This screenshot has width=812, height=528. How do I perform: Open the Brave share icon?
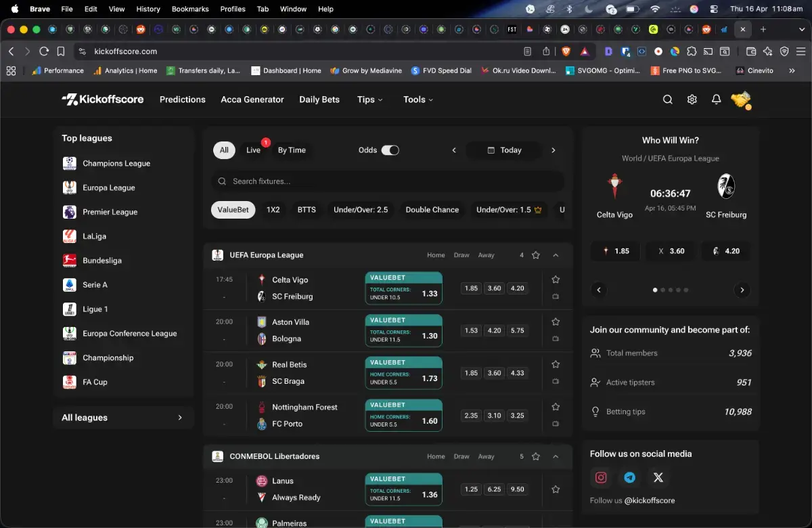[547, 51]
